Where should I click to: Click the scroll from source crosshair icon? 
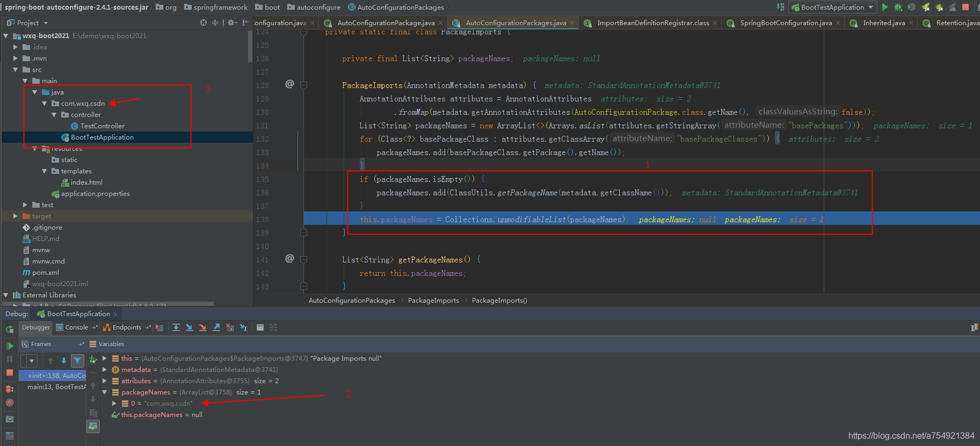pyautogui.click(x=203, y=23)
